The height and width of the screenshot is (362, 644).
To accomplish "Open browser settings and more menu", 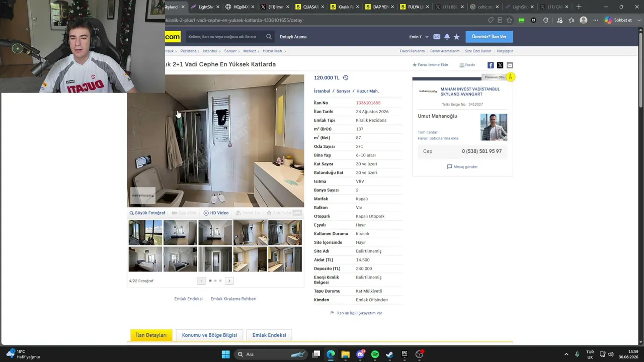I will tap(595, 20).
